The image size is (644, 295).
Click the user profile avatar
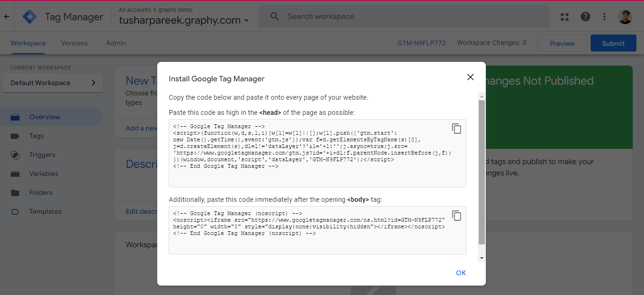pyautogui.click(x=625, y=17)
